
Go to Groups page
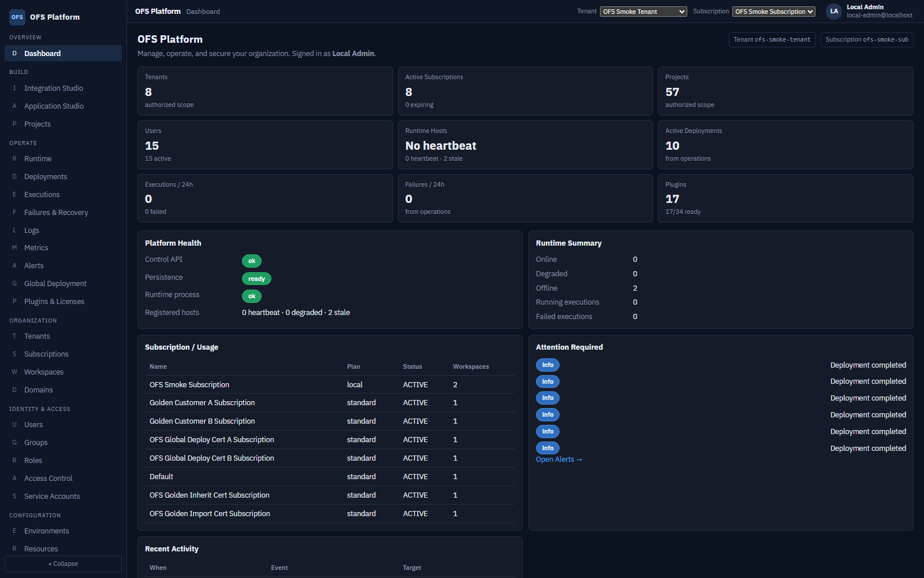pos(63,442)
